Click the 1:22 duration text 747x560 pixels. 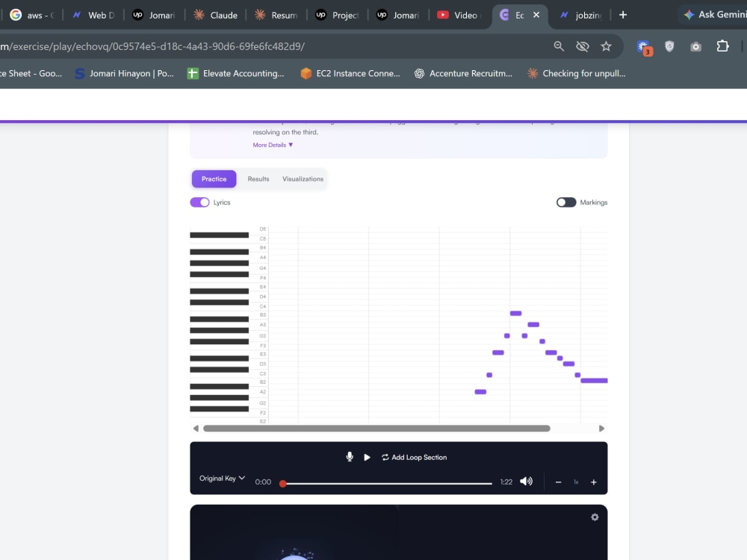[x=506, y=482]
